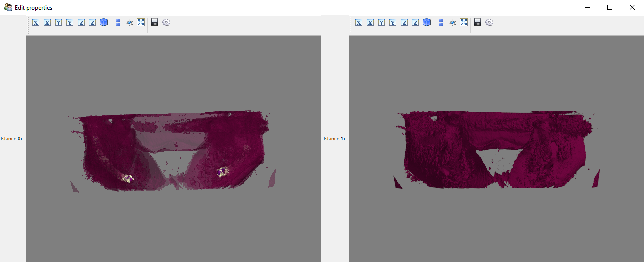Screen dimensions: 644x262
Task: Select second X-axis view in Istance 0 toolbar
Action: (47, 22)
